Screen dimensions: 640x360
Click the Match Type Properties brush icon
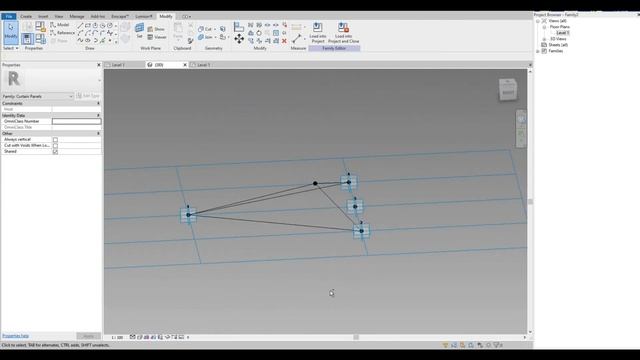pyautogui.click(x=191, y=41)
